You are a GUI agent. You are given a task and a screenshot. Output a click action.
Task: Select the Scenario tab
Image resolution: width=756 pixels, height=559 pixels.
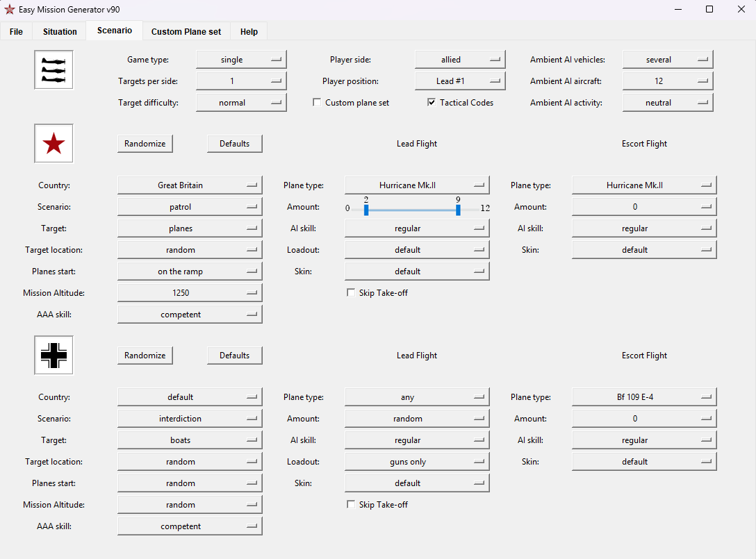click(x=114, y=31)
